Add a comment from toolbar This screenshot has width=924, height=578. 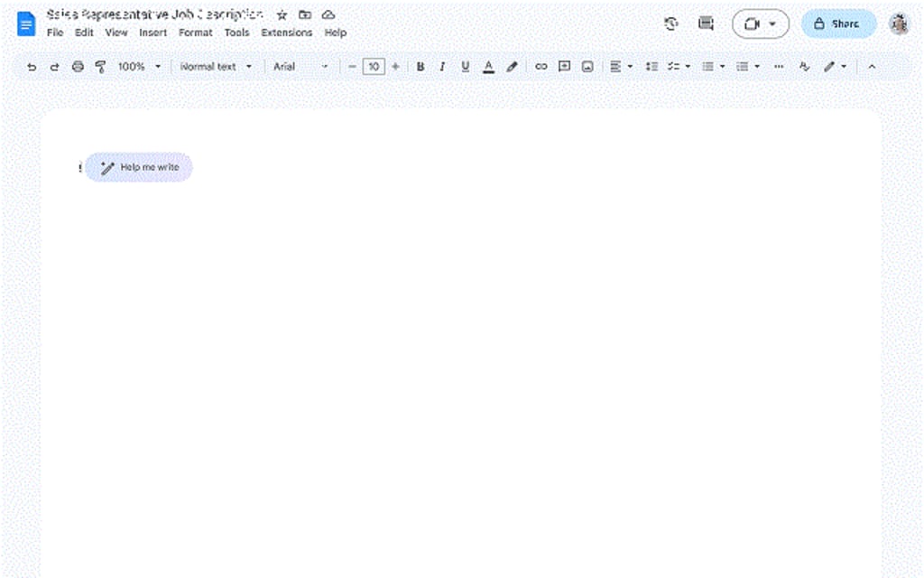coord(564,67)
